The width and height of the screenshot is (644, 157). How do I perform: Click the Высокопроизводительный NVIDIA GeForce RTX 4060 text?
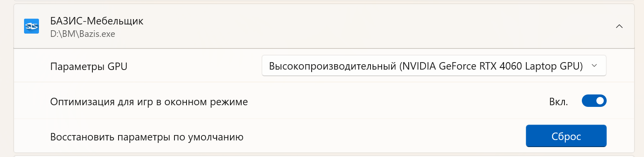pyautogui.click(x=426, y=66)
